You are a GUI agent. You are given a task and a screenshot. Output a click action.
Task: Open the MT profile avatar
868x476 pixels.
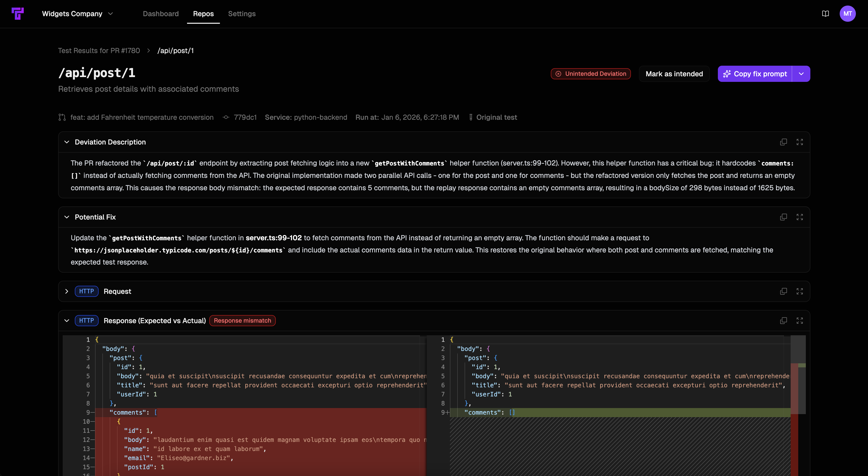point(848,14)
